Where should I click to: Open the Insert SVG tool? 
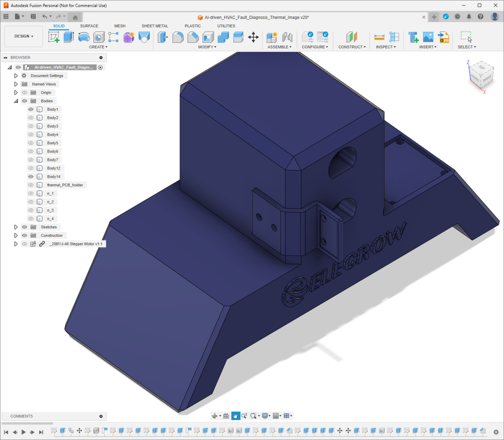pos(444,37)
